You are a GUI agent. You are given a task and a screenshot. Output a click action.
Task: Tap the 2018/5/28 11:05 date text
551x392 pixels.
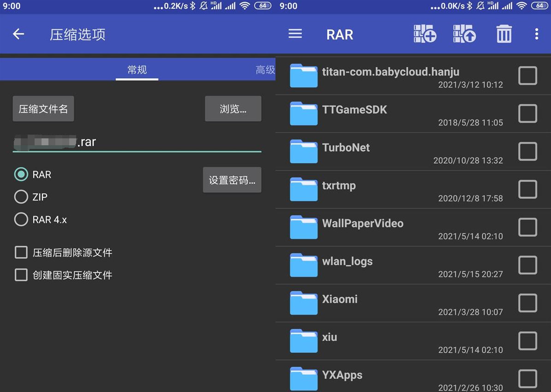coord(471,123)
